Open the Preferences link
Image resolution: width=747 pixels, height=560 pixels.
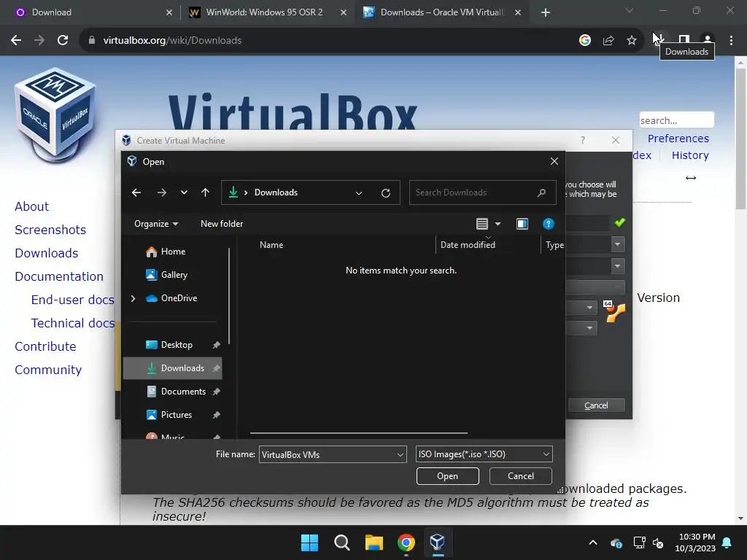[x=678, y=139]
